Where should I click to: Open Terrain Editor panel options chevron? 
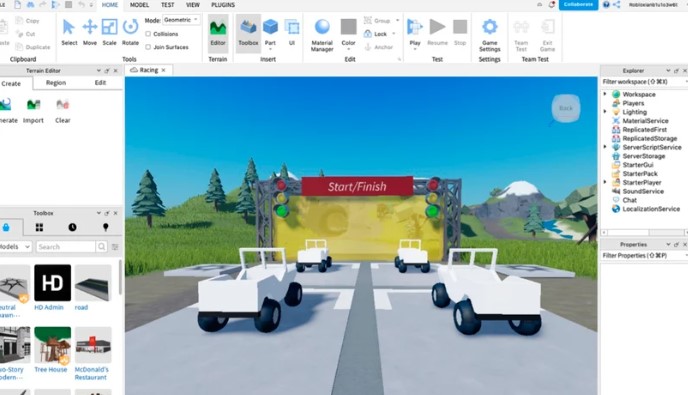tap(98, 70)
